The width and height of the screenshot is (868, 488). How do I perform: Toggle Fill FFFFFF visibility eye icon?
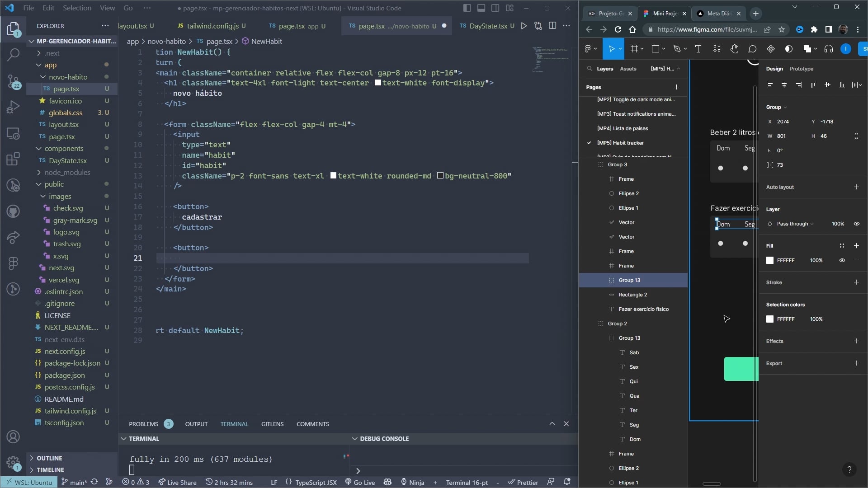pos(842,260)
